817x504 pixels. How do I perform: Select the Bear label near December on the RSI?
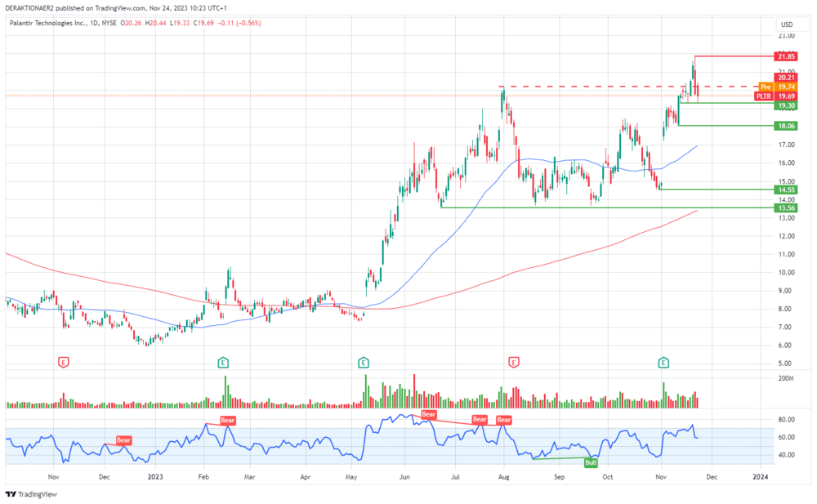click(123, 440)
